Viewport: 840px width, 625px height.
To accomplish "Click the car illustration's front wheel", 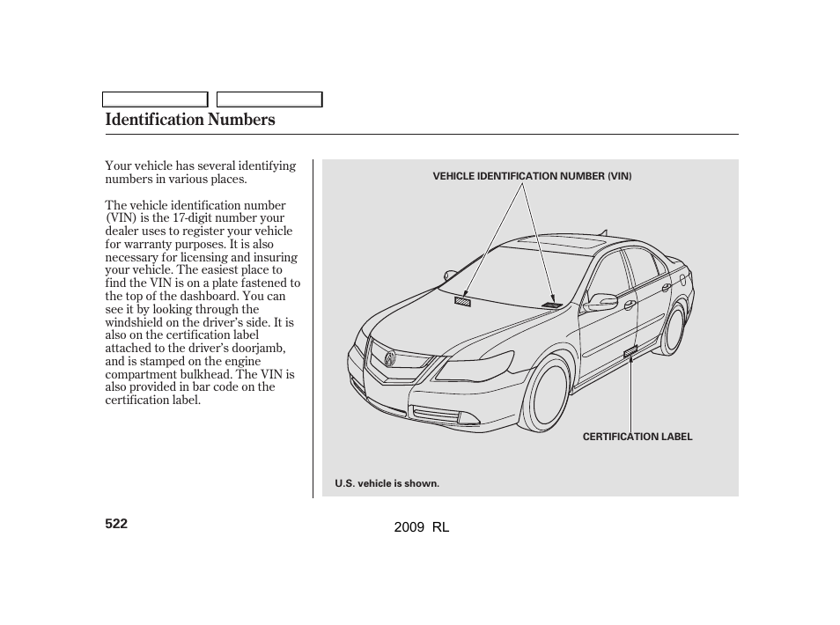I will 546,394.
